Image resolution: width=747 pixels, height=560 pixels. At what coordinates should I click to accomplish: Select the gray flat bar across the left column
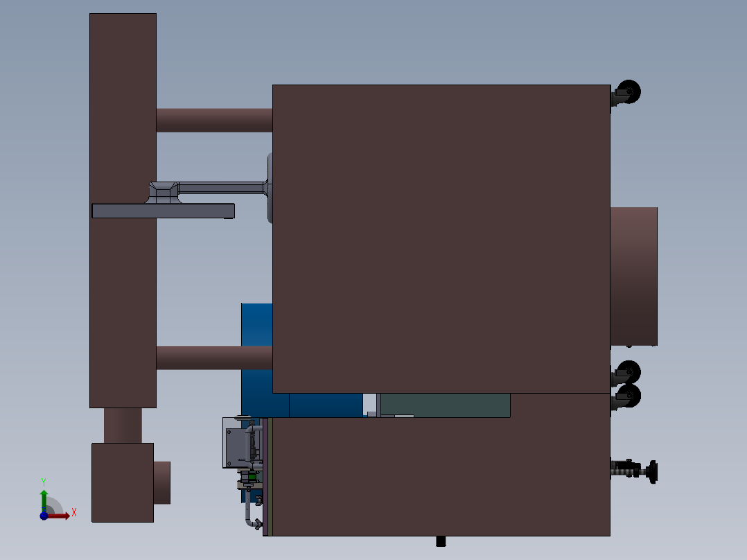click(x=163, y=211)
